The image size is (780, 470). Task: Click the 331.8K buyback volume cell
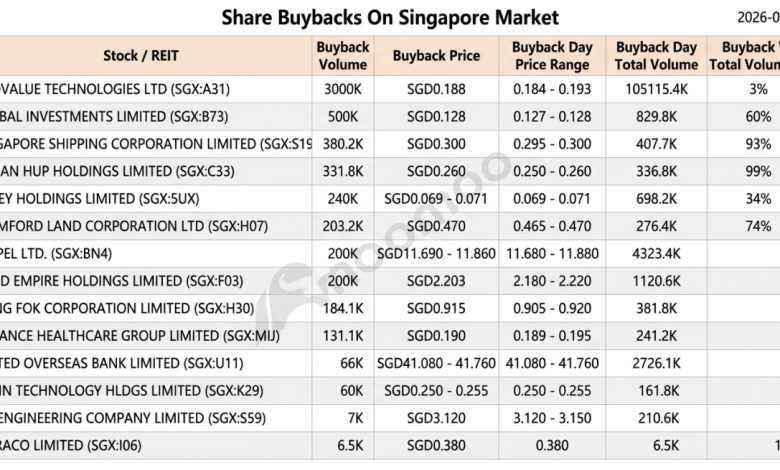coord(343,172)
